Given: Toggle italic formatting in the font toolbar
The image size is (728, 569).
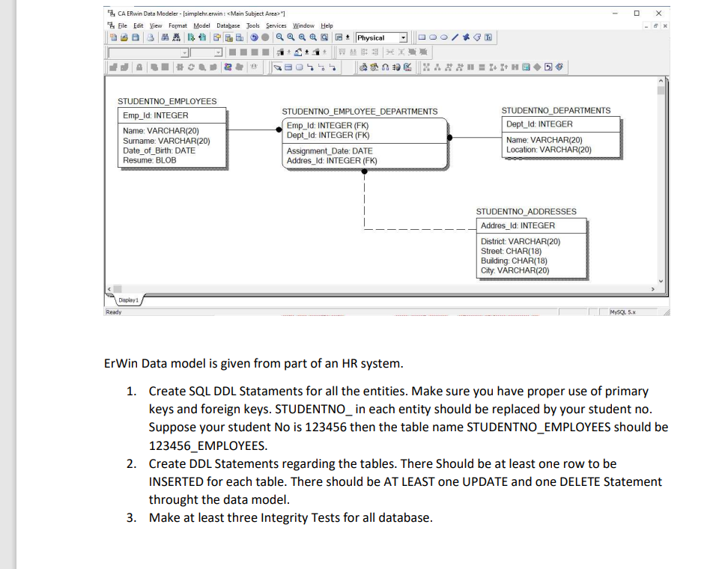Looking at the screenshot, I should (244, 52).
